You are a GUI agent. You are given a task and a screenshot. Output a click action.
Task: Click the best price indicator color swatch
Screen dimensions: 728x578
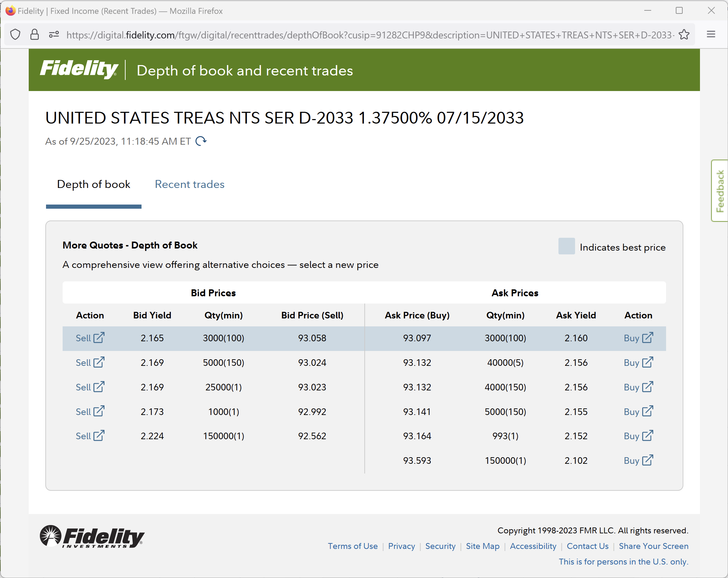566,246
